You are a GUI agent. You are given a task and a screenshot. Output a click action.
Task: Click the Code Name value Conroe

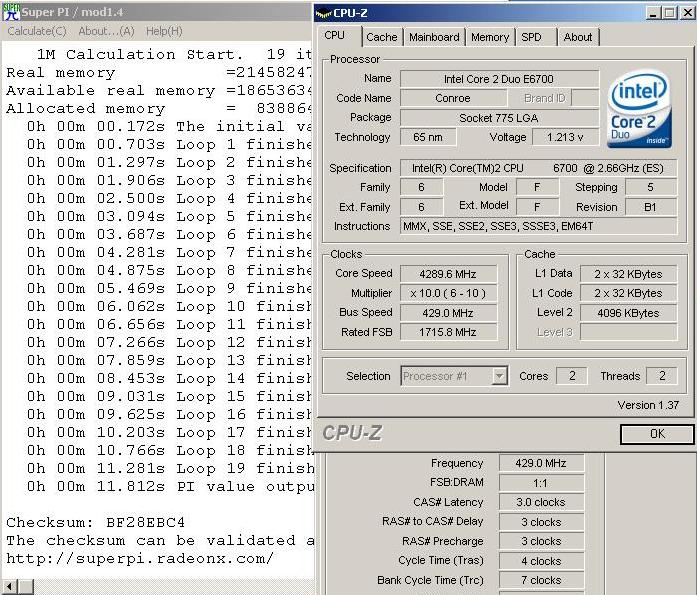[453, 98]
